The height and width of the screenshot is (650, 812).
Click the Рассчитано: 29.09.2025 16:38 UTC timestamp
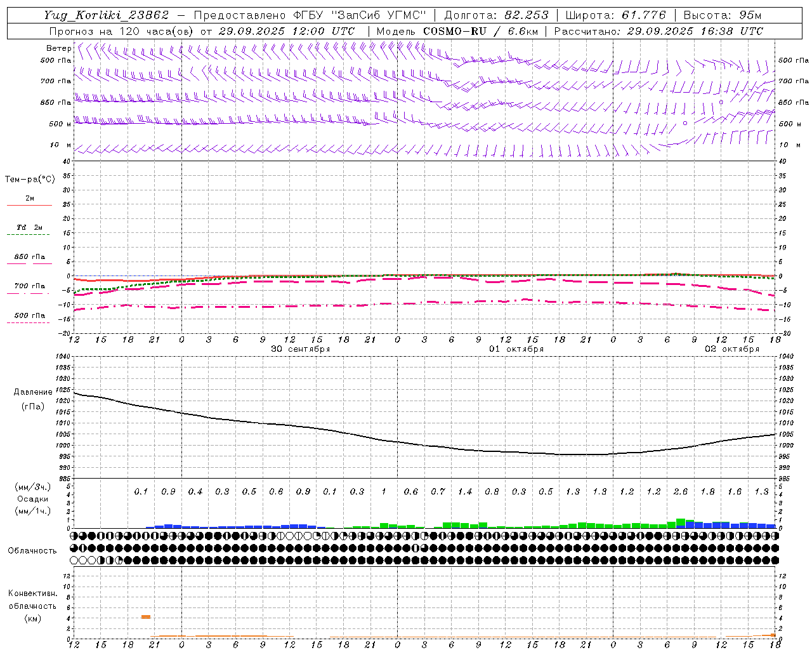point(658,31)
